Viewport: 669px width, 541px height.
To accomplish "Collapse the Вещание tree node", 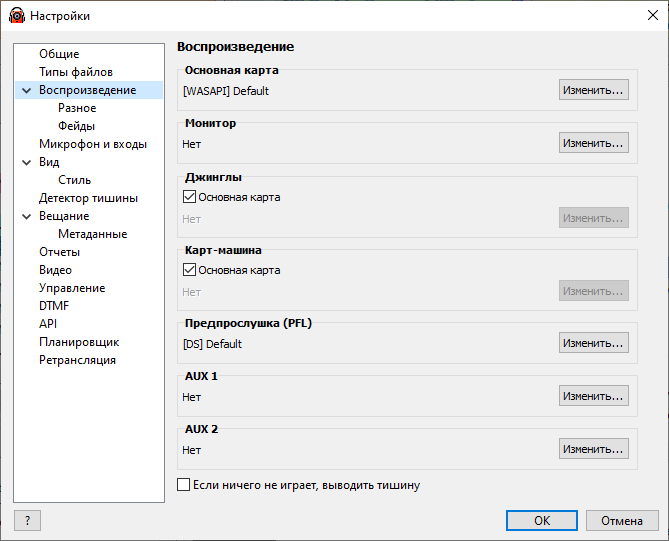I will point(26,216).
